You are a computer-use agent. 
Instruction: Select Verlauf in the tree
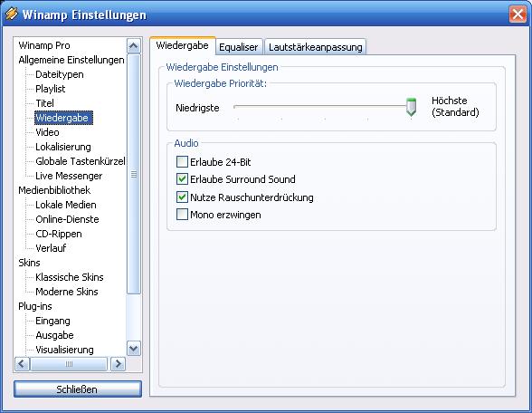point(51,248)
